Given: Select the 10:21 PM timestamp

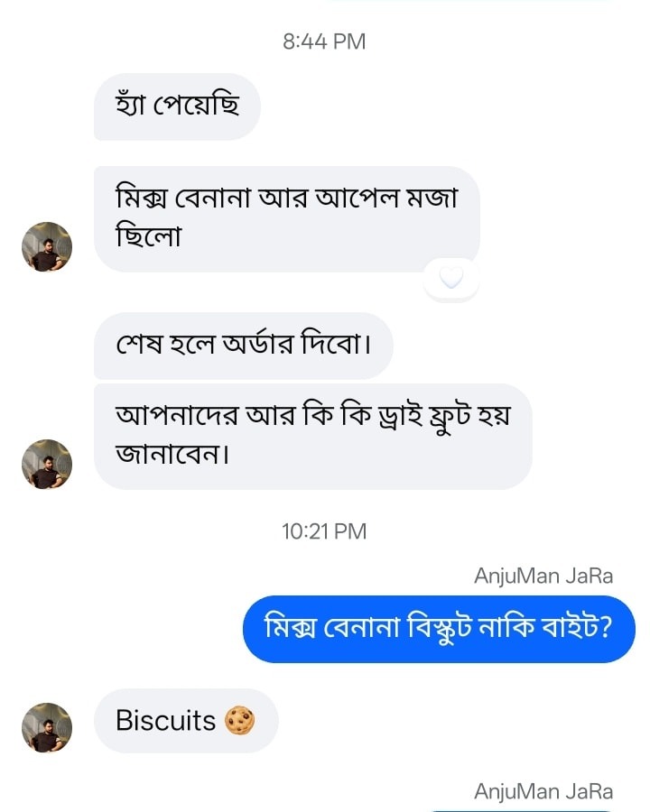Looking at the screenshot, I should (324, 531).
